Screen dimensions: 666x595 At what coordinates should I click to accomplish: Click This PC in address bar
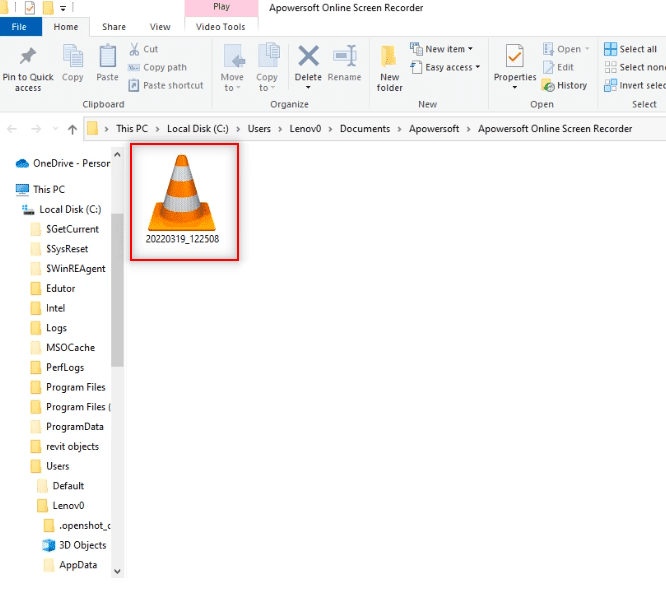click(132, 129)
